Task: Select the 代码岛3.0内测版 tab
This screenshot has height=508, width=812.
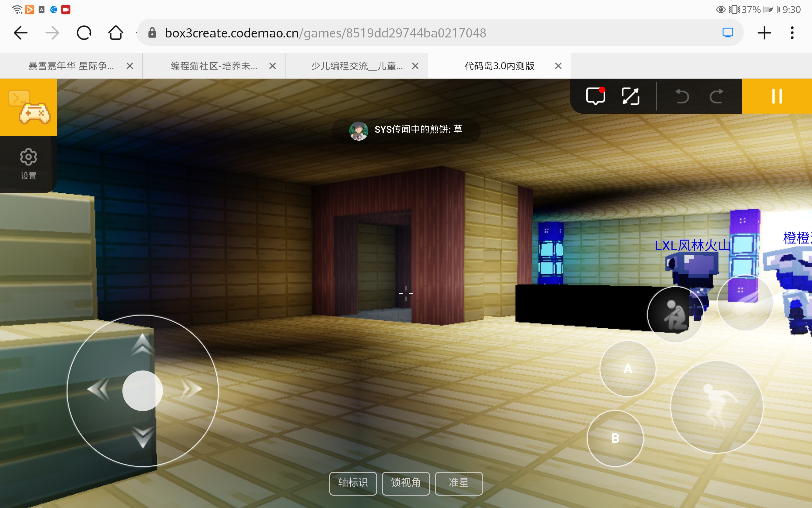Action: (x=499, y=66)
